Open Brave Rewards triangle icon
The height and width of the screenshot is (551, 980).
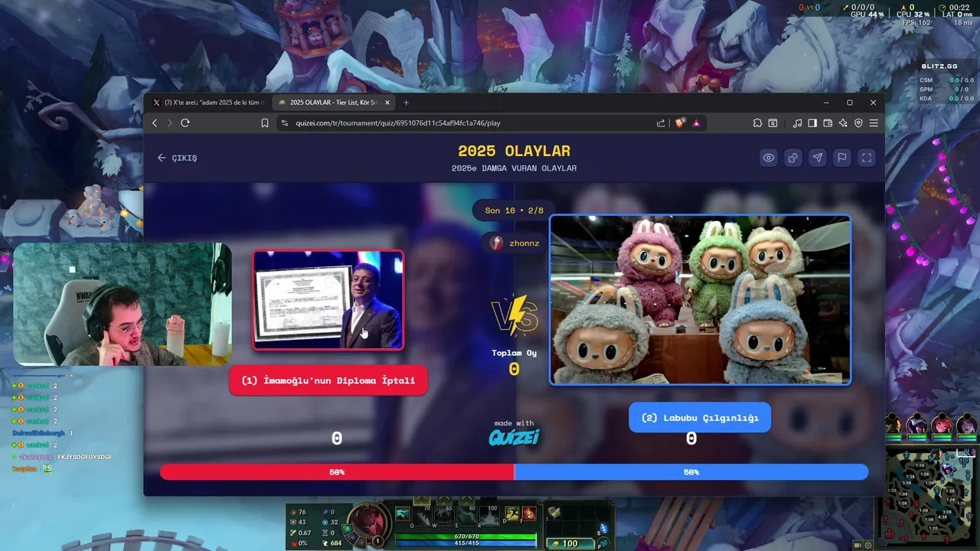click(x=697, y=123)
